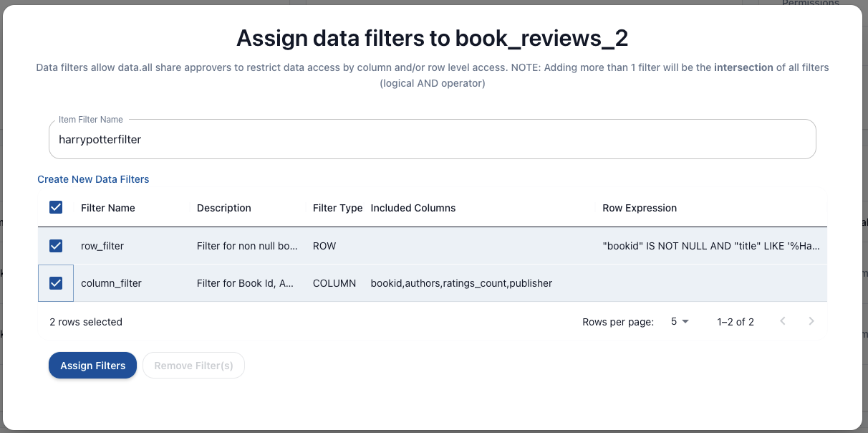This screenshot has height=433, width=868.
Task: Click the Assign Filters button
Action: point(93,366)
